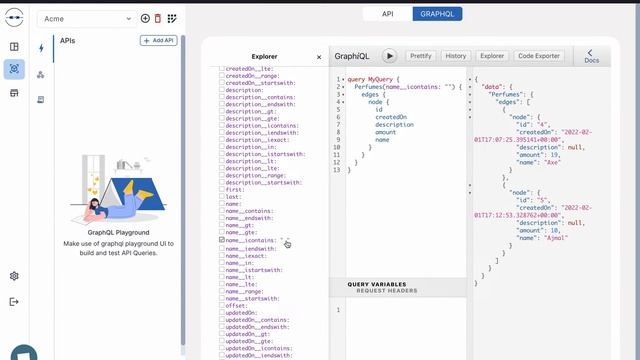Check the name__contains argument
640x360 pixels.
click(x=222, y=211)
